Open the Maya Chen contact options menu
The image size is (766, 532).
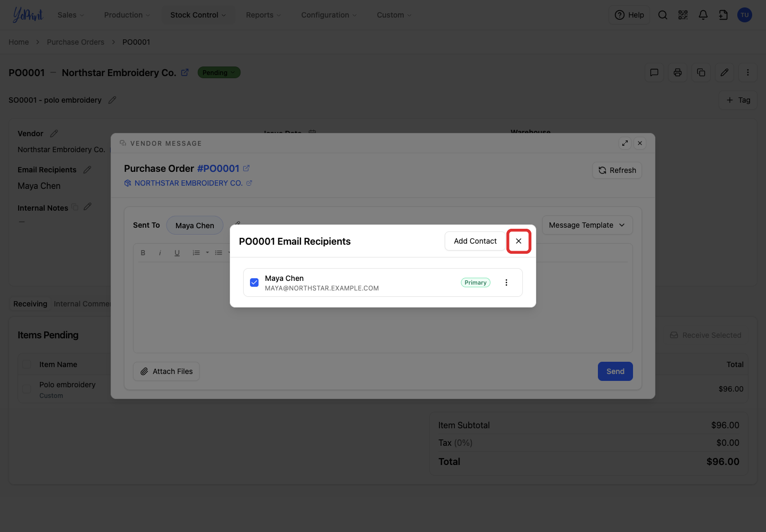pos(506,282)
